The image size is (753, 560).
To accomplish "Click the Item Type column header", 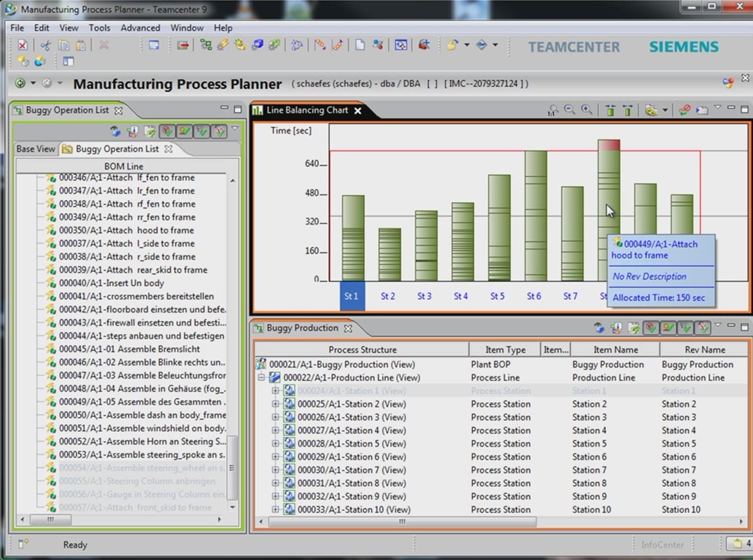I will coord(505,349).
